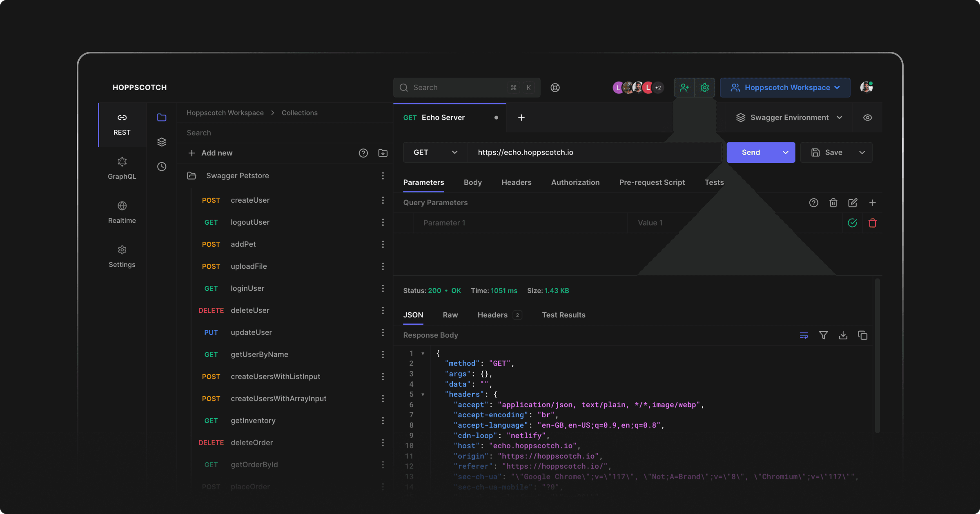Open the Environments layers icon panel
Viewport: 980px width, 514px height.
click(162, 142)
